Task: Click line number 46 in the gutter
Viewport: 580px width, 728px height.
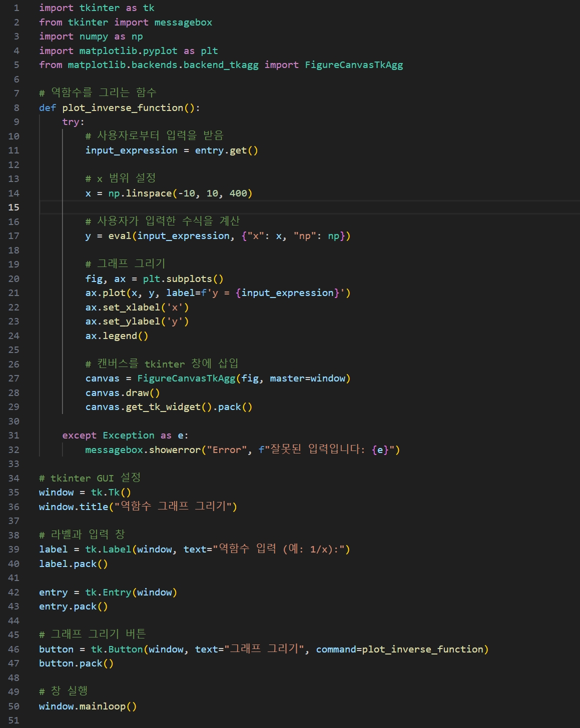Action: [14, 649]
